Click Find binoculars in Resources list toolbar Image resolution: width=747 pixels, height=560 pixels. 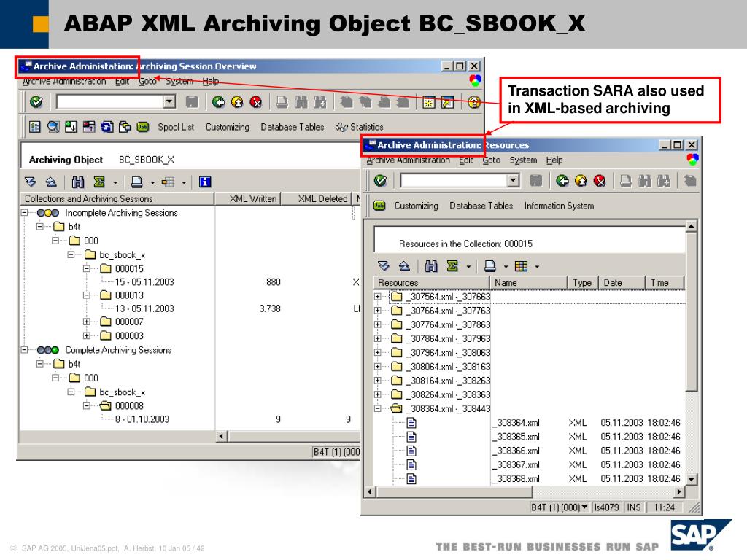coord(431,266)
